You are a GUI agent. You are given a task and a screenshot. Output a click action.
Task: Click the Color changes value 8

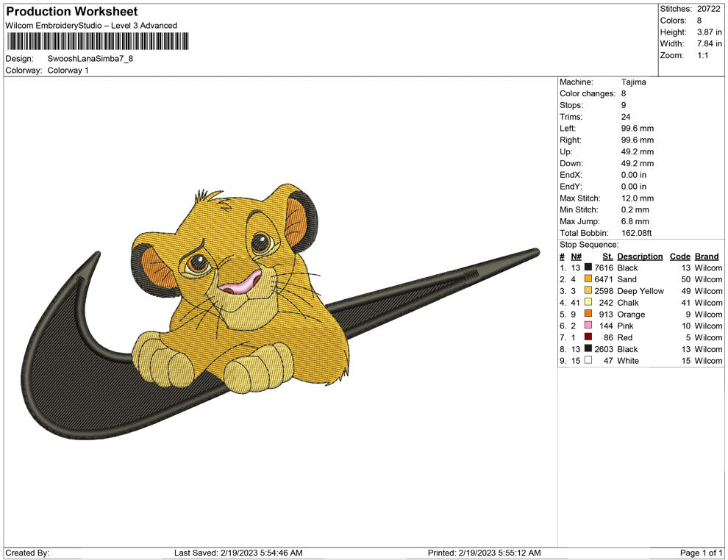coord(624,93)
